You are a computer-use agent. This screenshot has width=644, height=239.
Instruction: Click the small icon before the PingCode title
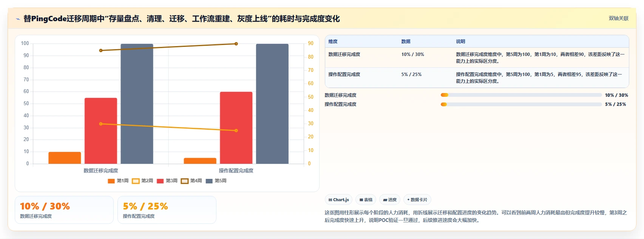coord(18,19)
